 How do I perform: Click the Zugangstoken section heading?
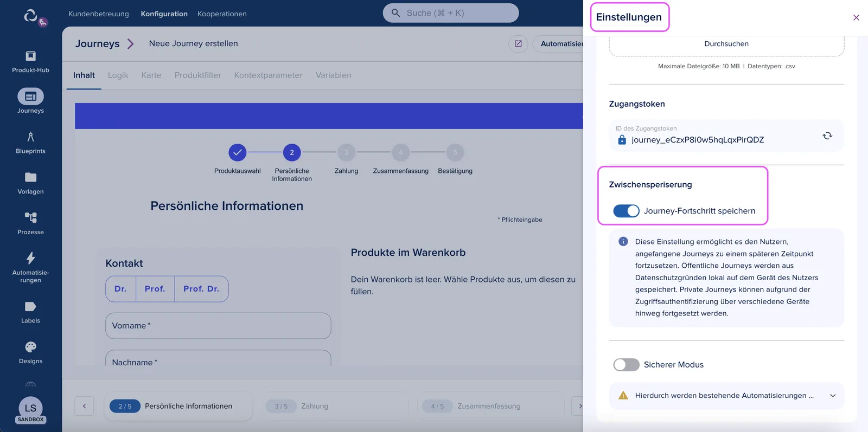(x=637, y=104)
